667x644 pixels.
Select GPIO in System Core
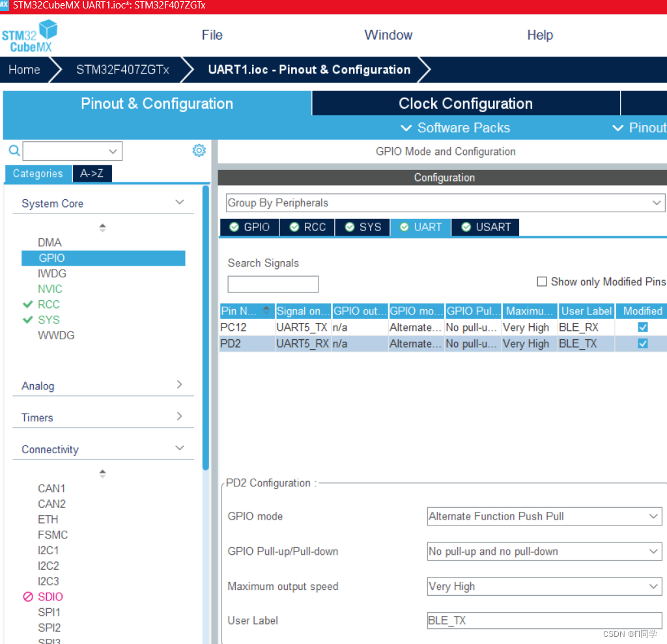[104, 259]
